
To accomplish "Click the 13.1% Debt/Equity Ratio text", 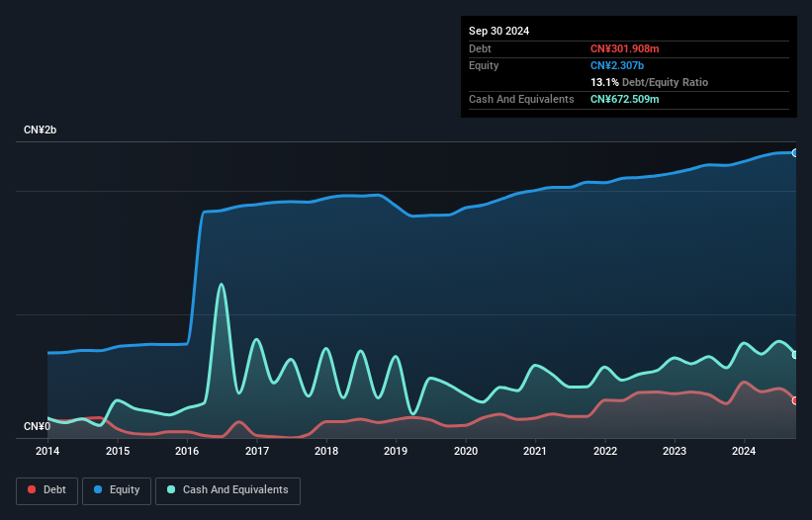I will point(649,82).
